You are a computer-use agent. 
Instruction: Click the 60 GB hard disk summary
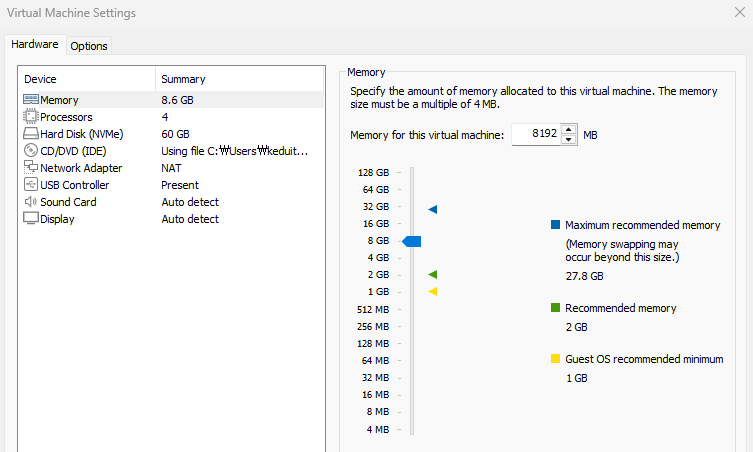[175, 134]
